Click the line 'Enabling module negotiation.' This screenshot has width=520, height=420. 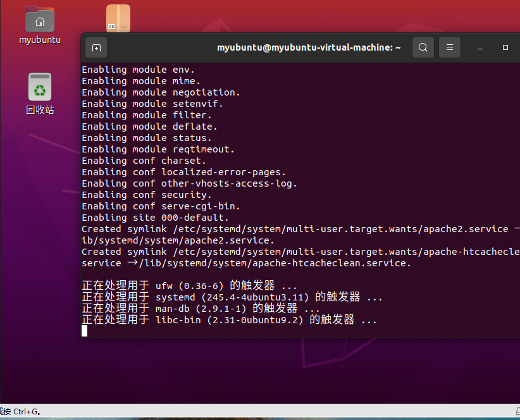[x=161, y=92]
